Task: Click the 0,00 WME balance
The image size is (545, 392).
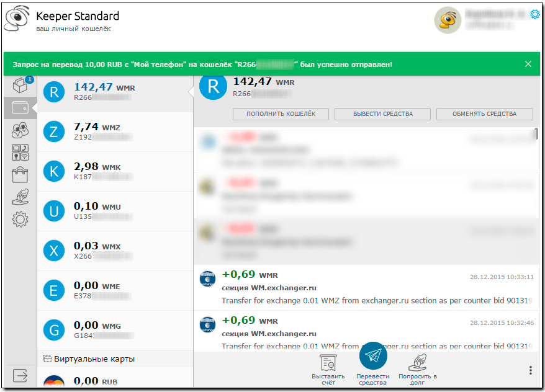Action: point(97,285)
